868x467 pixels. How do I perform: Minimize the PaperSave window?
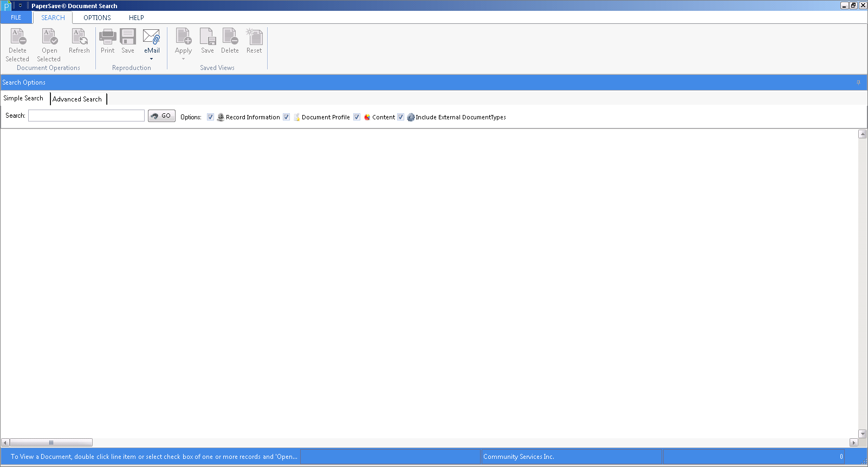point(845,5)
